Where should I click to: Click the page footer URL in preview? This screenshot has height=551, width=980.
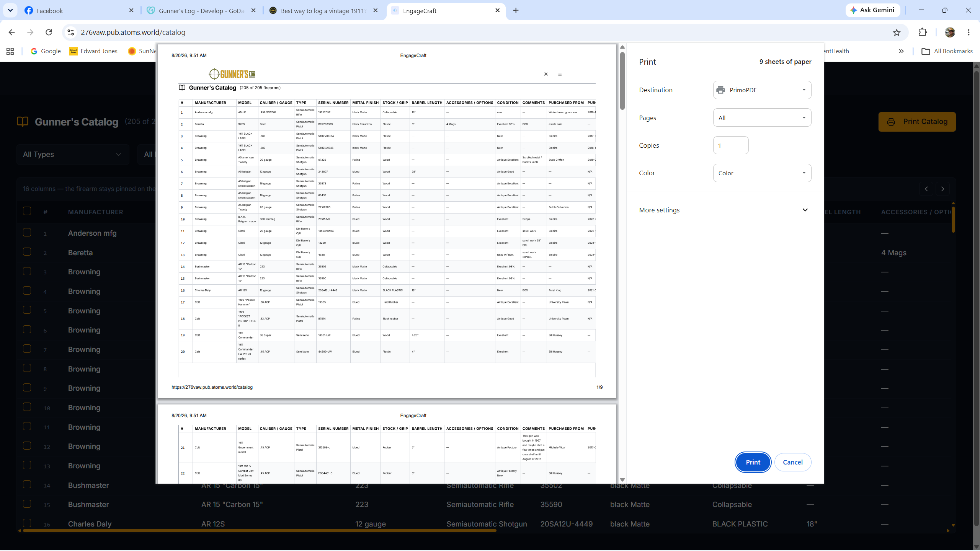tap(212, 387)
